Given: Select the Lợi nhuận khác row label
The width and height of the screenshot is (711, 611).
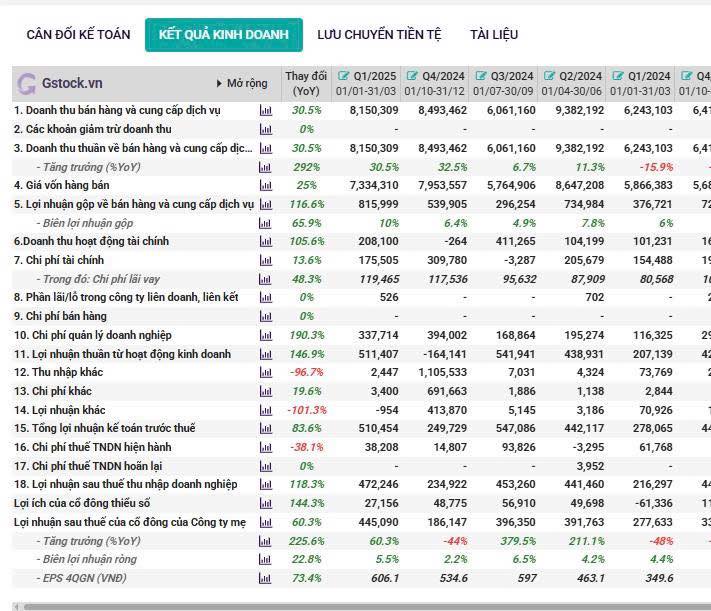Looking at the screenshot, I should 59,410.
